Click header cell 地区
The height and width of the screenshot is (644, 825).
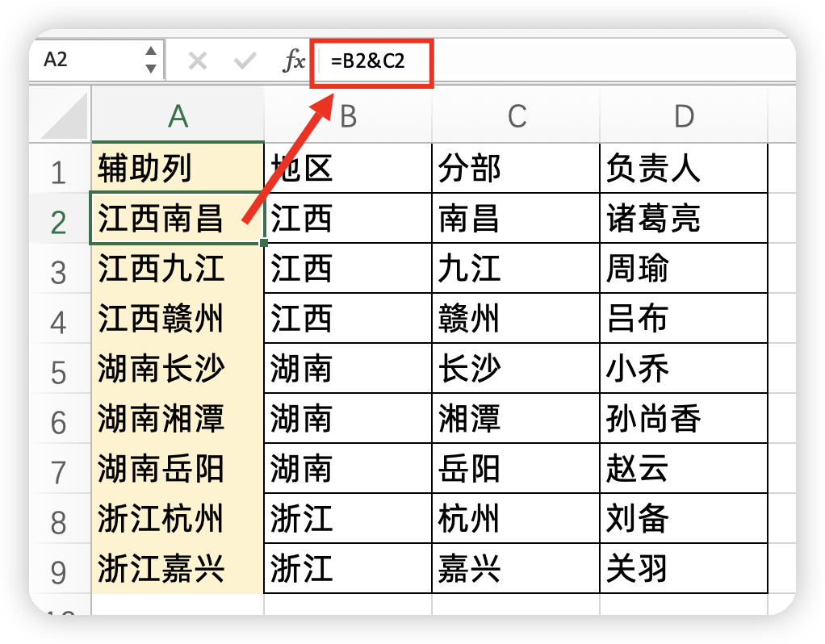(348, 169)
